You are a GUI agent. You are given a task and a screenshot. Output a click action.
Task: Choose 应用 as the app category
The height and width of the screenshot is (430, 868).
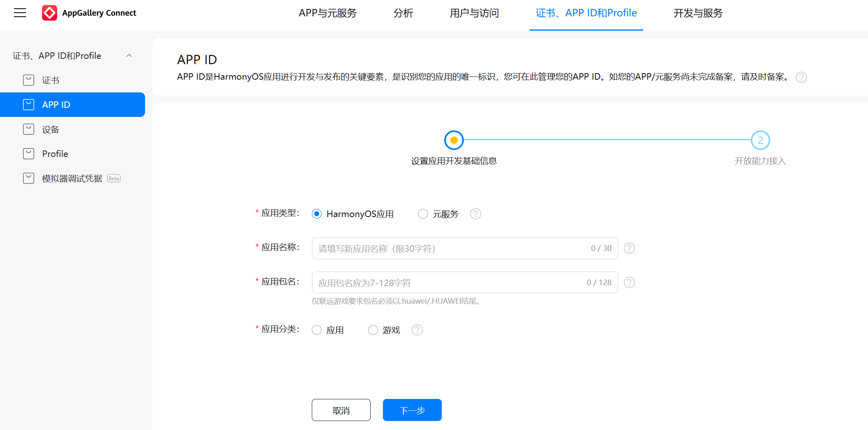[317, 330]
